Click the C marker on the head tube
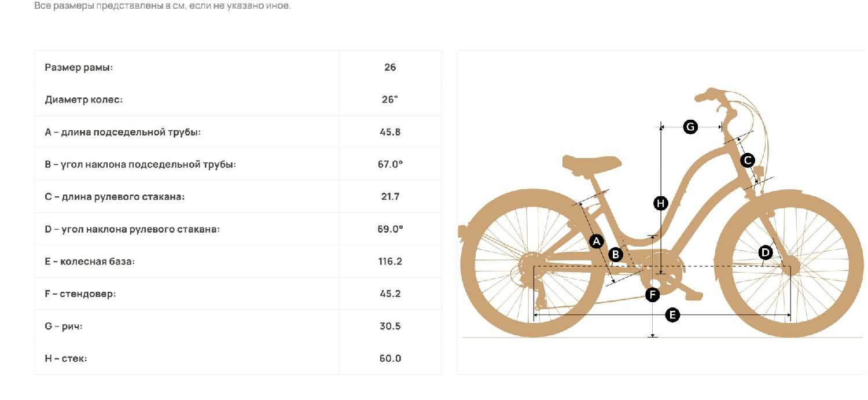Image resolution: width=868 pixels, height=400 pixels. pyautogui.click(x=747, y=160)
